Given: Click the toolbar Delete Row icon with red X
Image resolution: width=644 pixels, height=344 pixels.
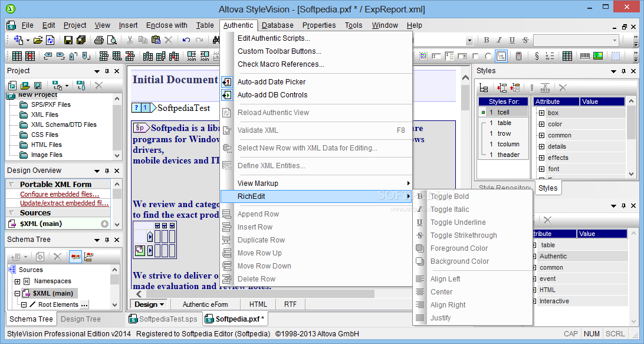Looking at the screenshot, I should point(130,56).
